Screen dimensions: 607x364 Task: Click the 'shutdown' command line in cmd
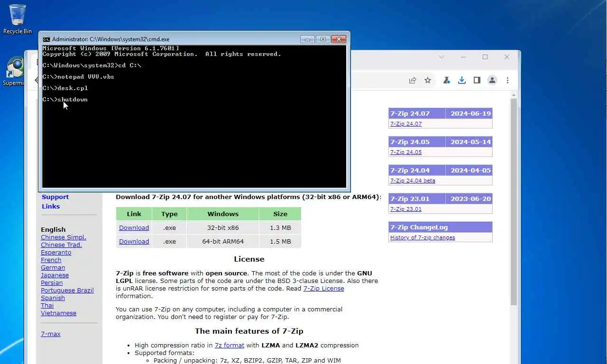pos(65,100)
